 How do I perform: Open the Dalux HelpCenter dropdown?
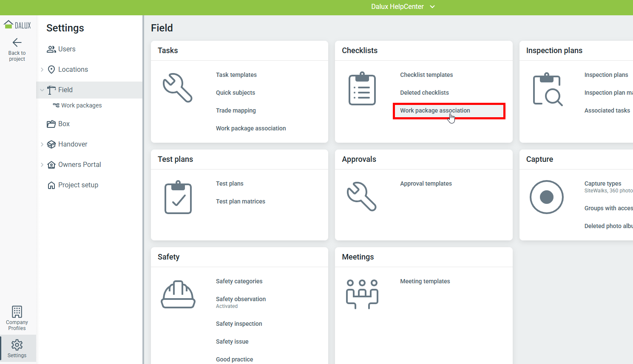point(403,7)
